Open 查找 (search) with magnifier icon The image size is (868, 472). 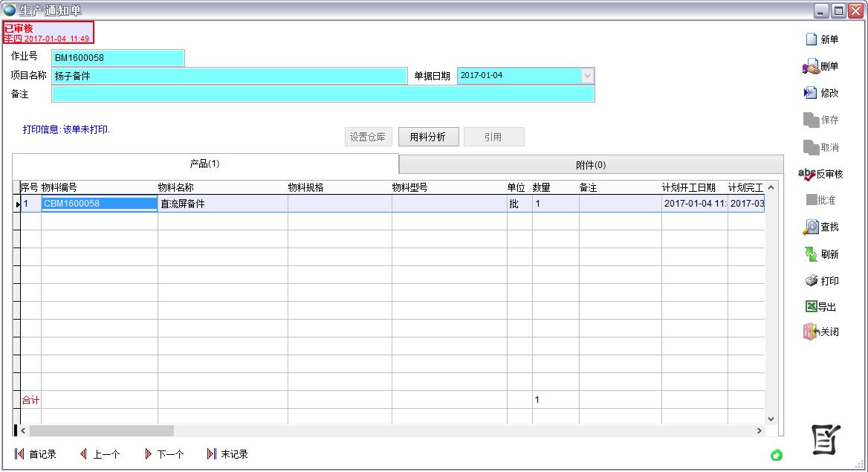811,227
